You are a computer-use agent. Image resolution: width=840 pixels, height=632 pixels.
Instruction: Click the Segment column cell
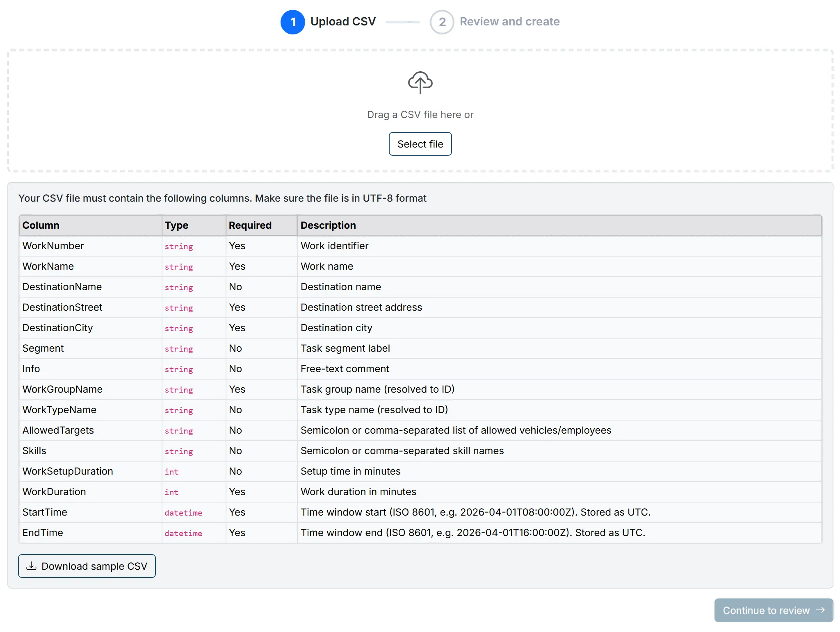pos(90,348)
